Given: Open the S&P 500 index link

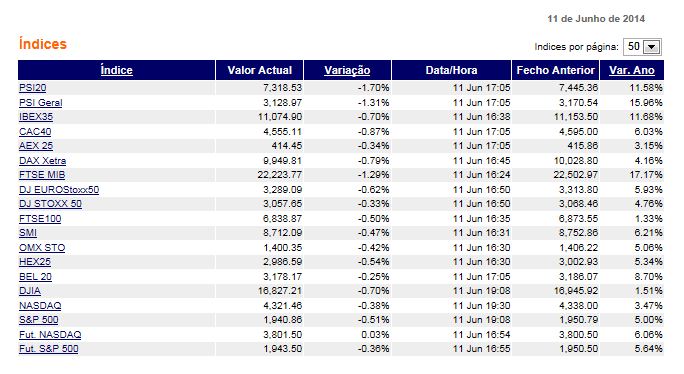Looking at the screenshot, I should [38, 320].
